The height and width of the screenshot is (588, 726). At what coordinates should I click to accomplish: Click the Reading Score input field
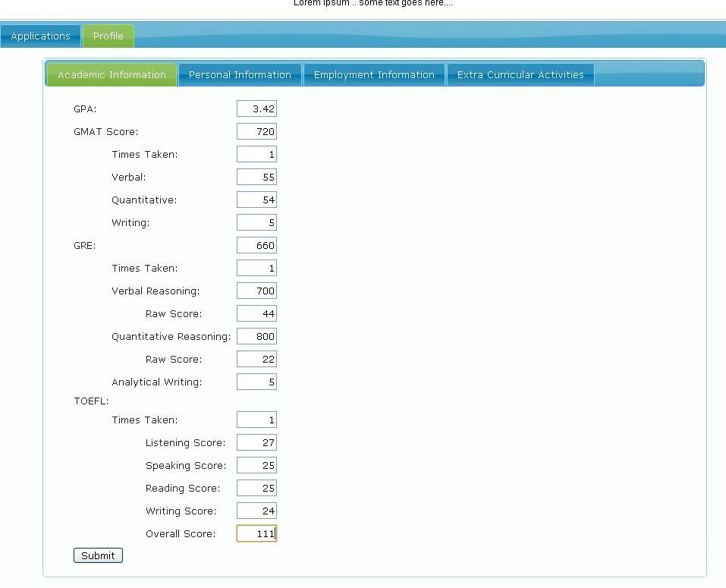pyautogui.click(x=256, y=488)
